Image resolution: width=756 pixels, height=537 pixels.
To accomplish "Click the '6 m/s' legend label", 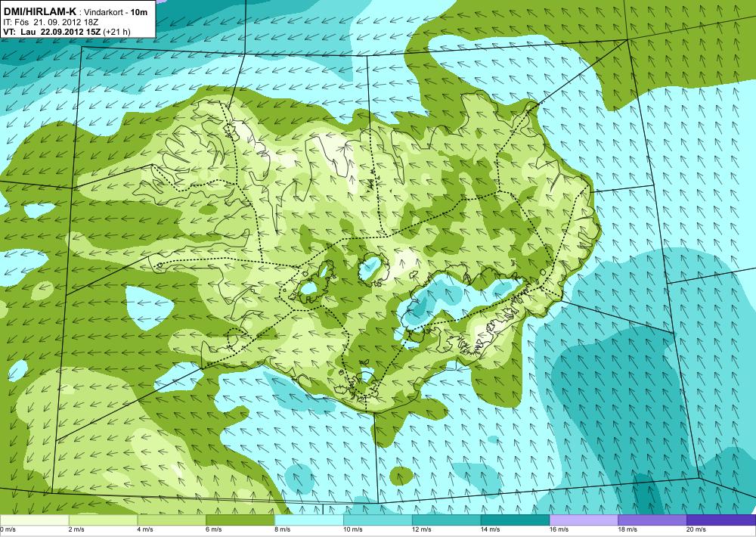I will 214,529.
